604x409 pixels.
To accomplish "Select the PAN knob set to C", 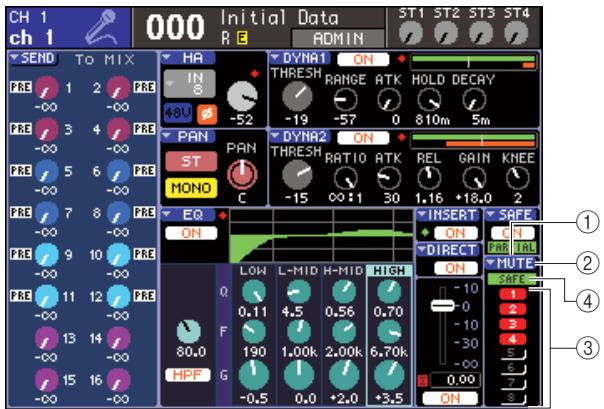I will (242, 174).
